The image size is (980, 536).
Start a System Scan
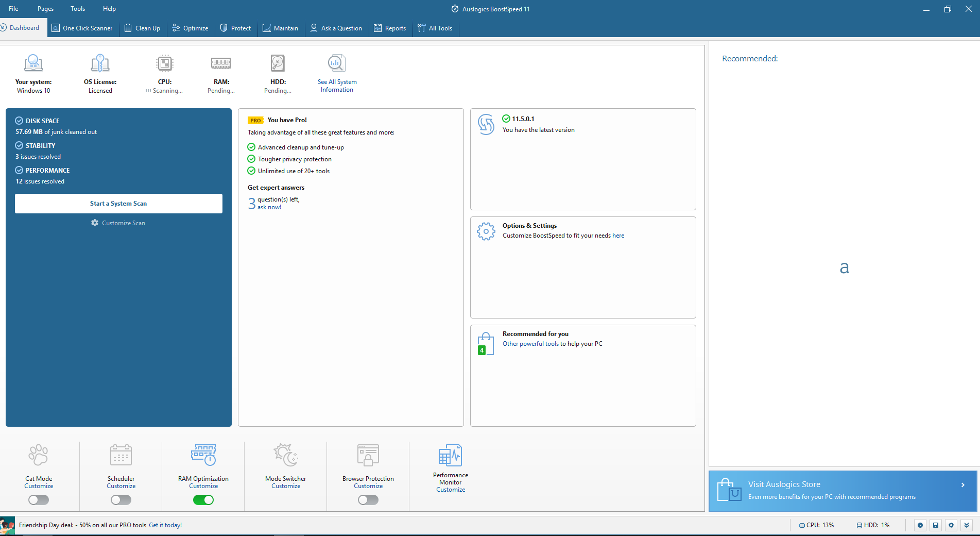pyautogui.click(x=118, y=204)
